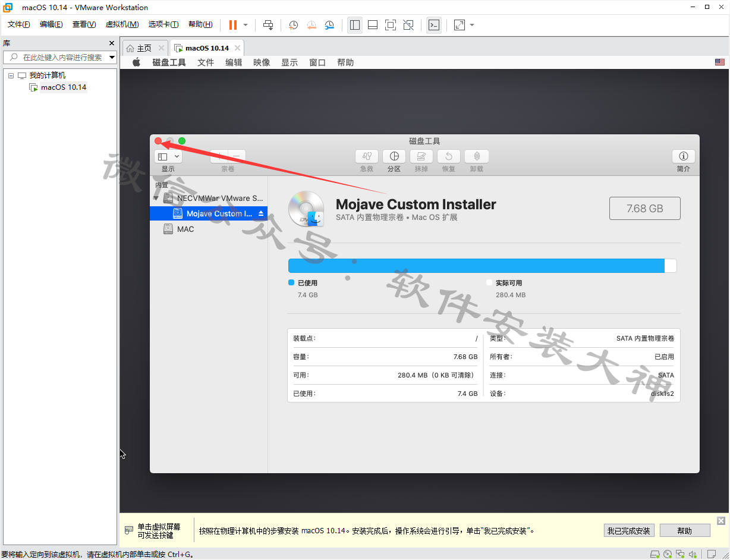730x560 pixels.
Task: Open the console view icon
Action: pyautogui.click(x=434, y=25)
